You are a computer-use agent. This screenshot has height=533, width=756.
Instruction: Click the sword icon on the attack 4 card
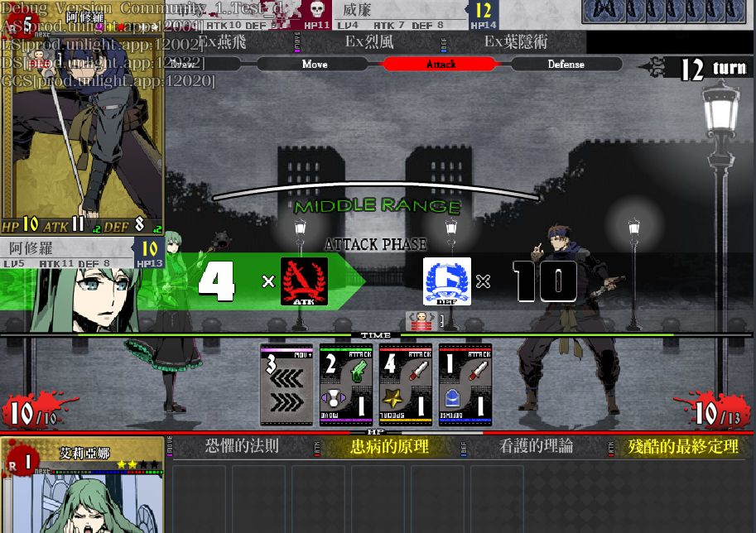[418, 371]
